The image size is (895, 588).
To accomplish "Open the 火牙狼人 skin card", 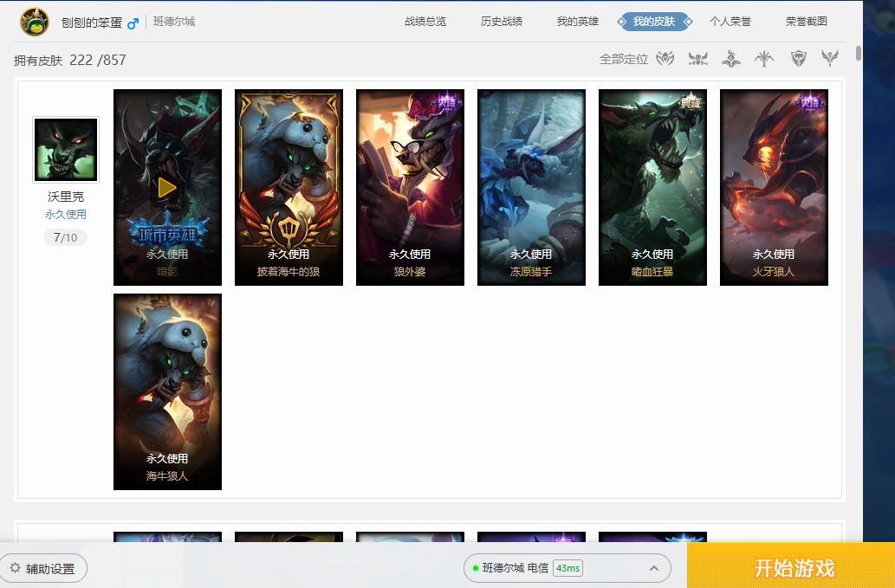I will (x=774, y=187).
